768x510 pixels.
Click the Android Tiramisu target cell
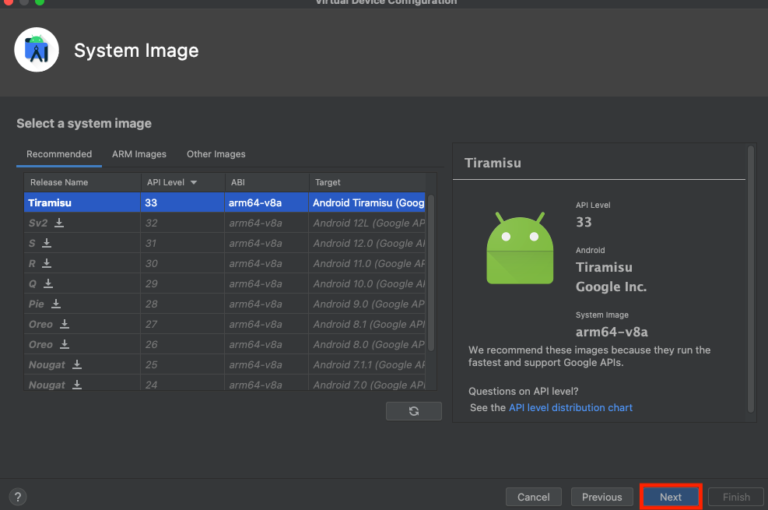pos(367,202)
